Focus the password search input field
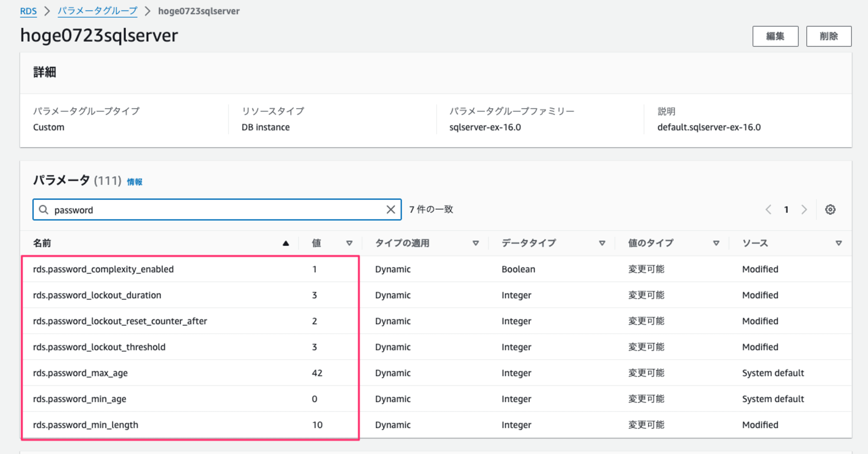 [x=217, y=210]
